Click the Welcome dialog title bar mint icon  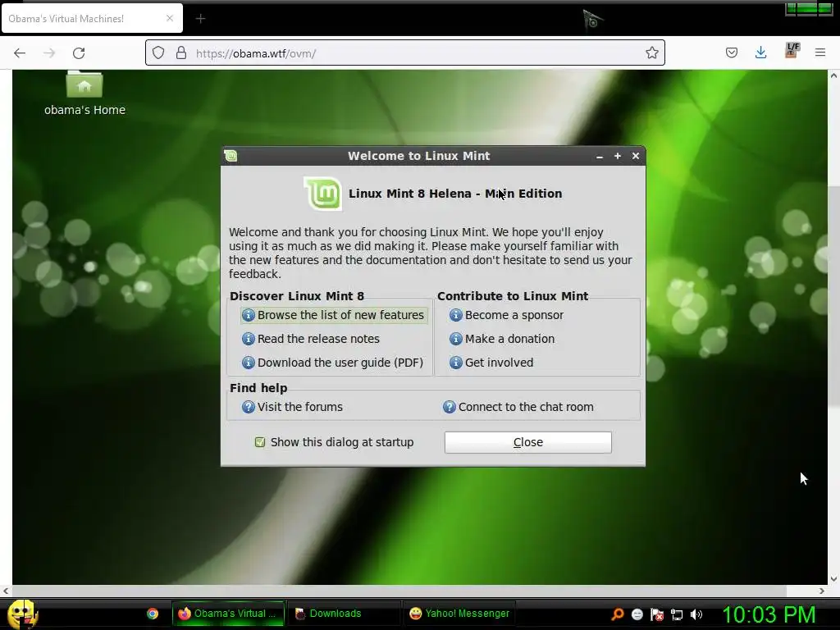click(x=231, y=156)
